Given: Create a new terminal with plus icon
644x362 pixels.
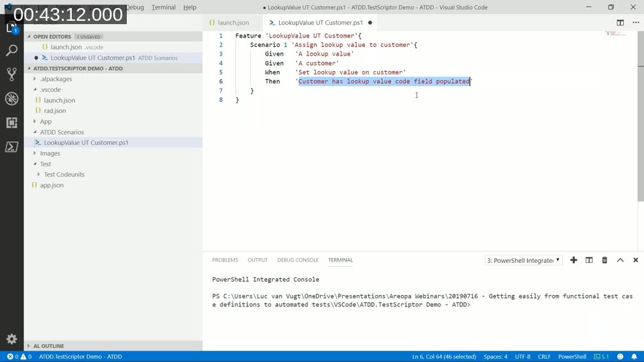Looking at the screenshot, I should [x=574, y=260].
